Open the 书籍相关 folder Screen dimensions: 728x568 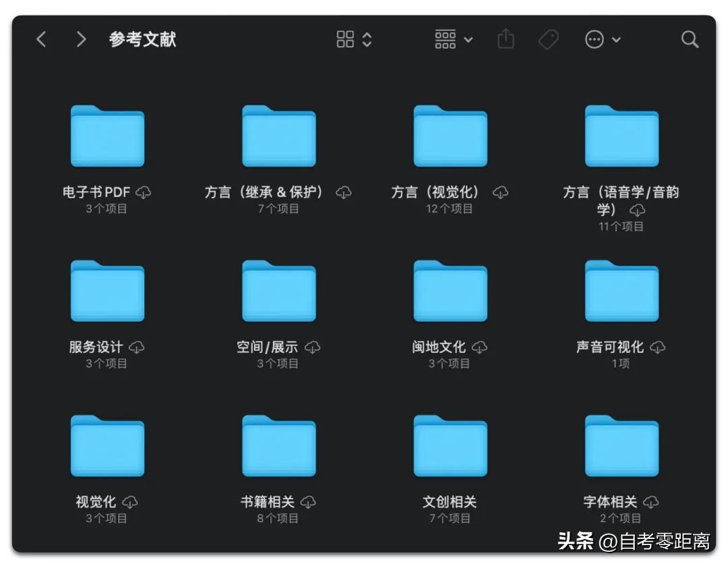(x=278, y=445)
